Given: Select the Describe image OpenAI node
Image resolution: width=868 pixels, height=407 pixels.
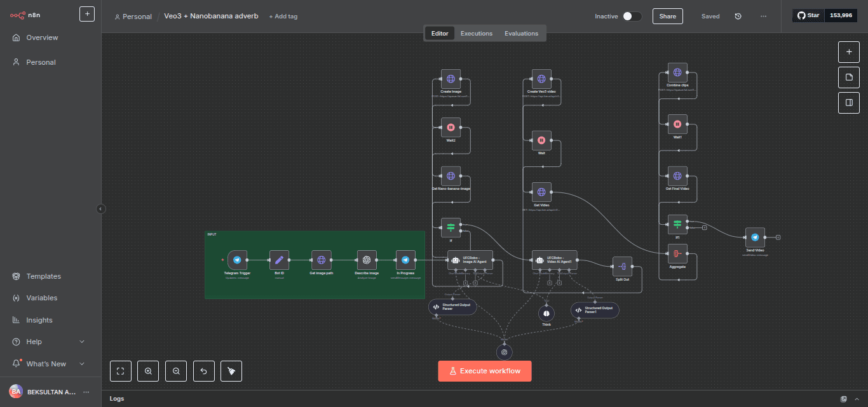Looking at the screenshot, I should [366, 260].
